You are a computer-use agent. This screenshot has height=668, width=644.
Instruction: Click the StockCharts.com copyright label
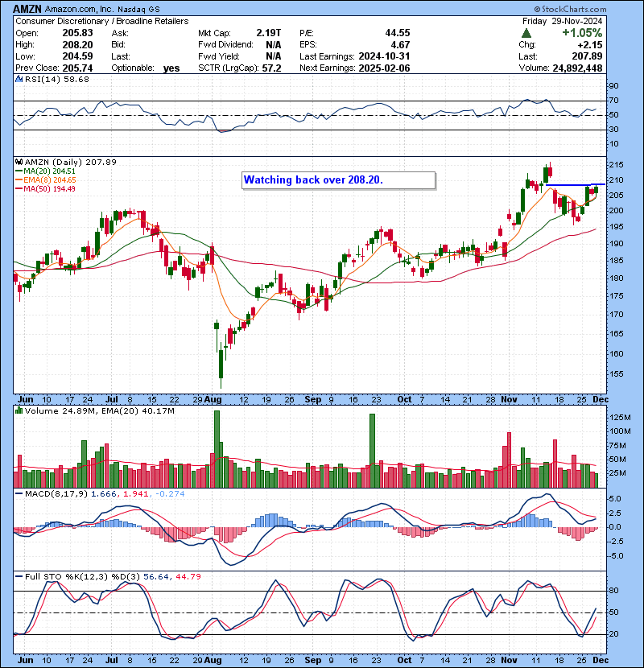pyautogui.click(x=570, y=9)
